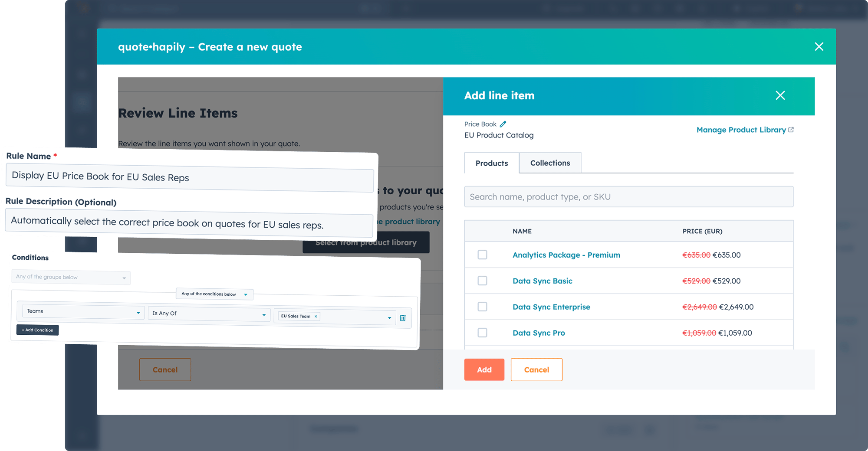Open Manage Product Library link
Screen dimensions: 868x451
[741, 130]
